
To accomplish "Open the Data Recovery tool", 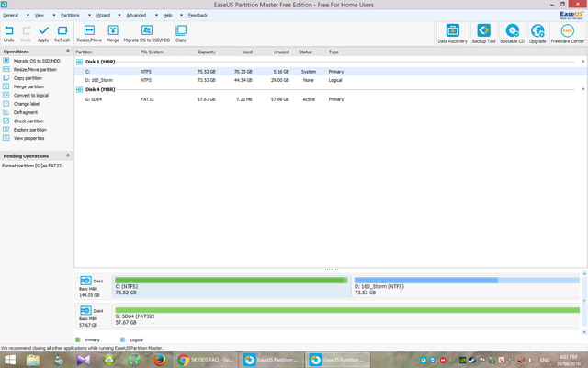I will click(x=452, y=33).
